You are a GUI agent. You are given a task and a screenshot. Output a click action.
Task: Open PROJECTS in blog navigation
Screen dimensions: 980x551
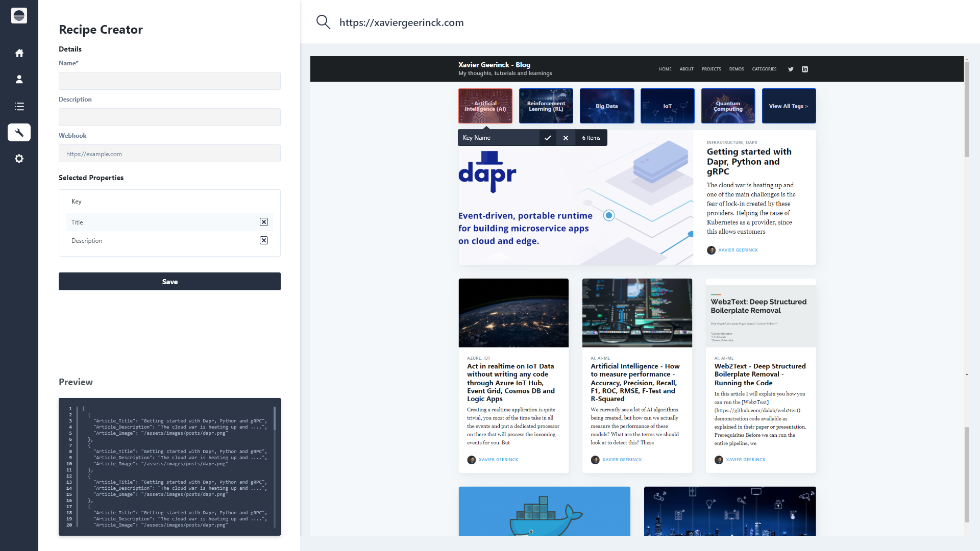(711, 69)
